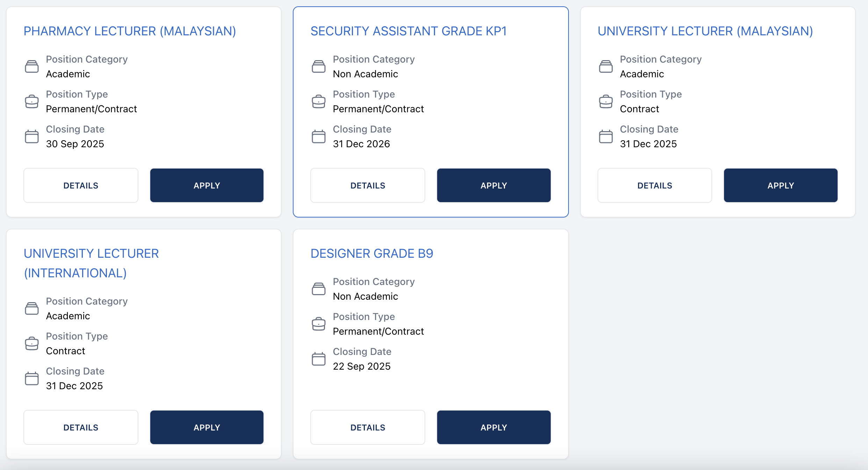The height and width of the screenshot is (470, 868).
Task: View details of Security Assistant Grade KP1
Action: coord(368,185)
